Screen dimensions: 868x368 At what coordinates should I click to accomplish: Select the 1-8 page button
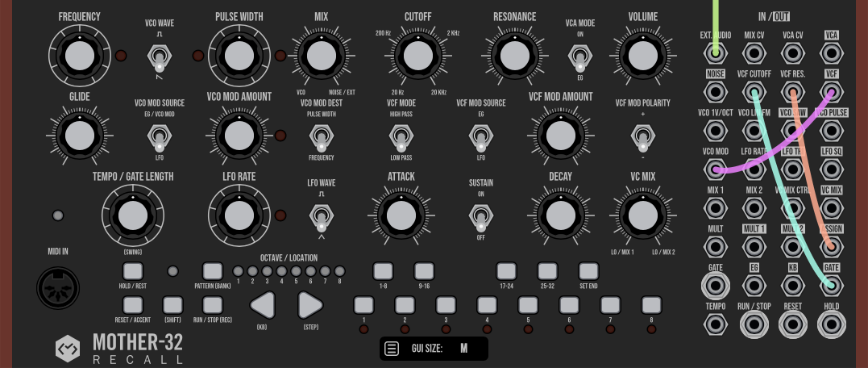[x=383, y=271]
